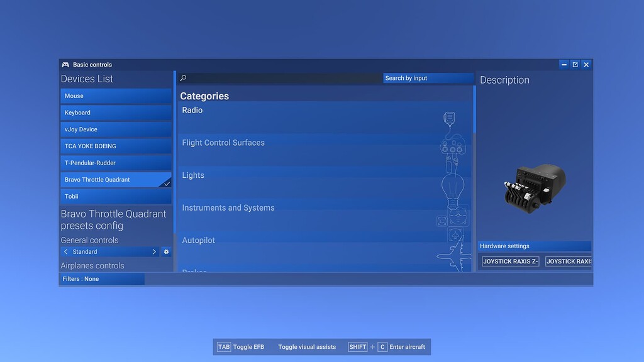
Task: Cycle to next preset with the right arrow
Action: coord(154,251)
